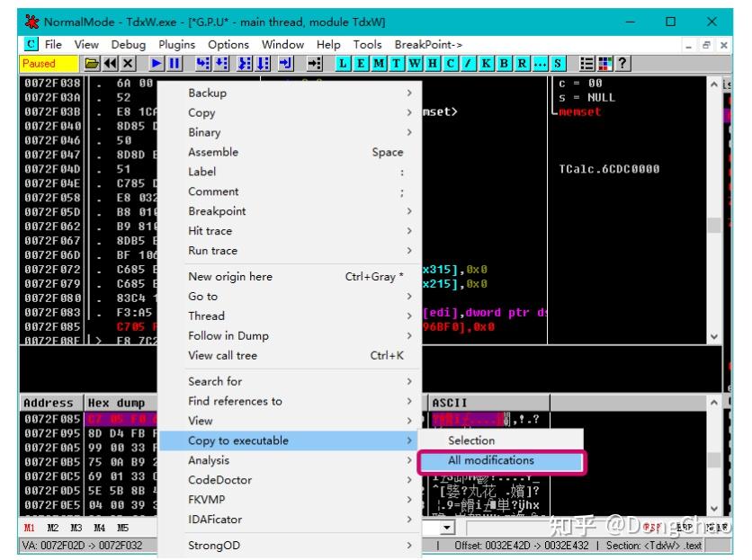Click the hex dump pane scrollbar down arrow
The height and width of the screenshot is (560, 752).
pyautogui.click(x=714, y=509)
